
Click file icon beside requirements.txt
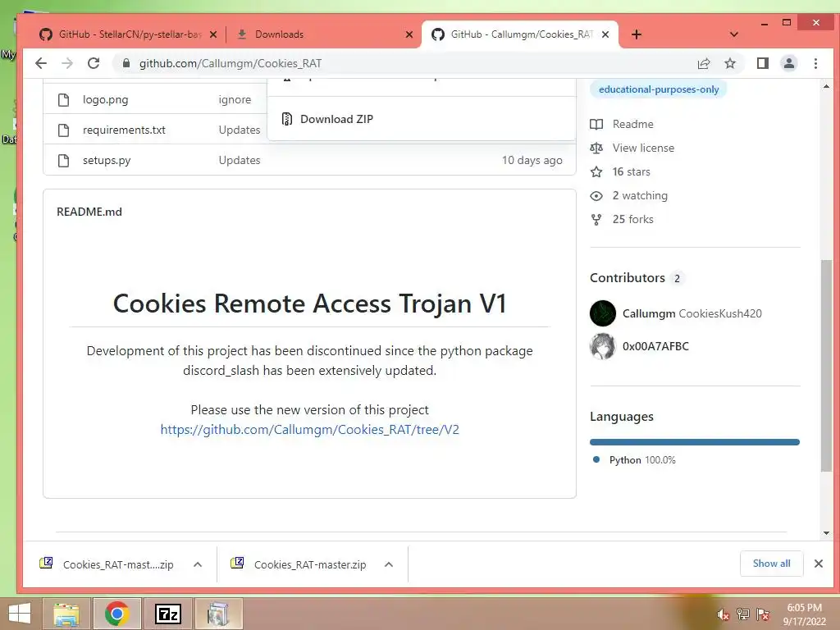pyautogui.click(x=63, y=130)
